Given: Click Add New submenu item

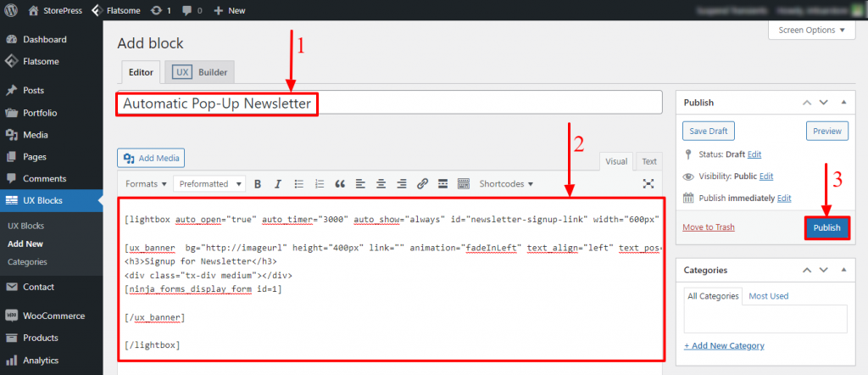Looking at the screenshot, I should tap(25, 243).
